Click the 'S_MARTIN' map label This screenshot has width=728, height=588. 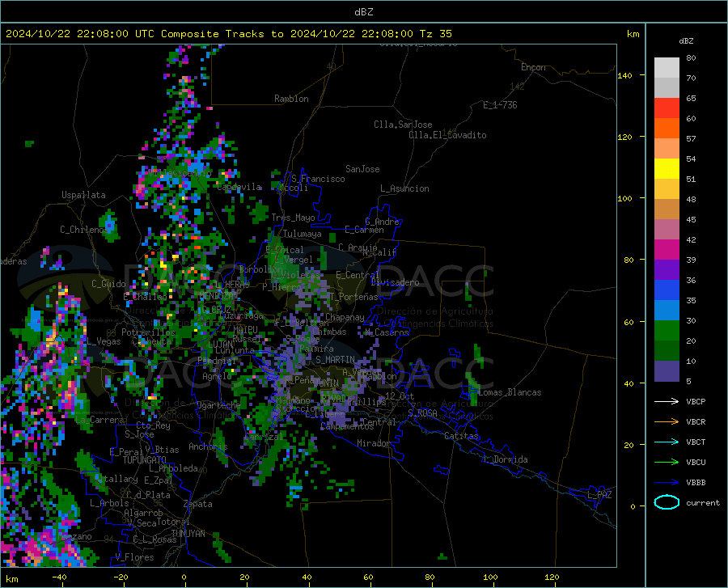(x=335, y=360)
